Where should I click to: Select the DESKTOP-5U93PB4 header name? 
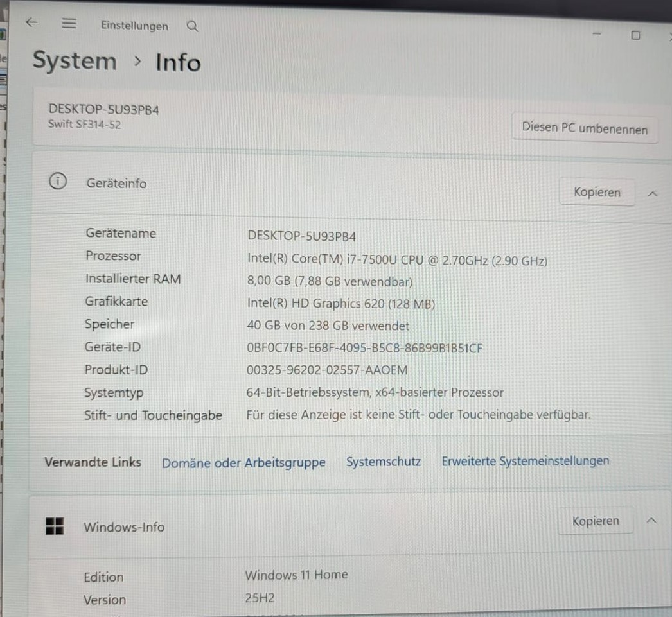[103, 110]
